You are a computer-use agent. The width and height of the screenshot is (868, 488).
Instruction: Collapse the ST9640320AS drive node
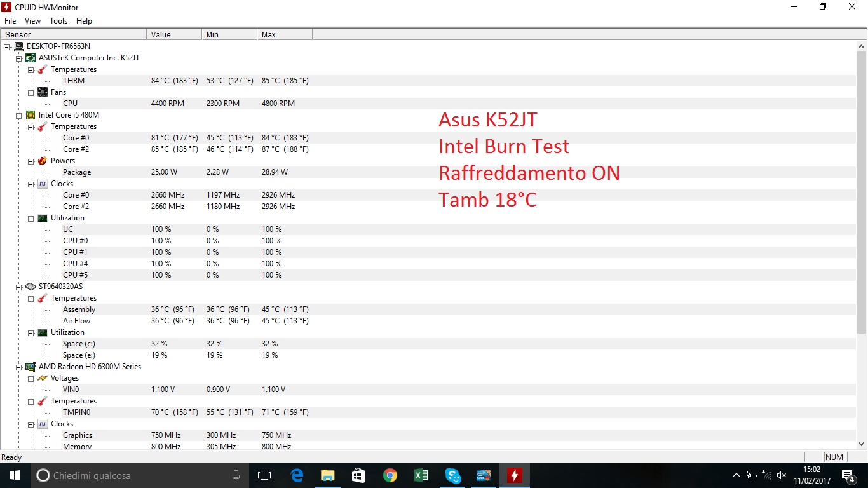click(x=19, y=287)
